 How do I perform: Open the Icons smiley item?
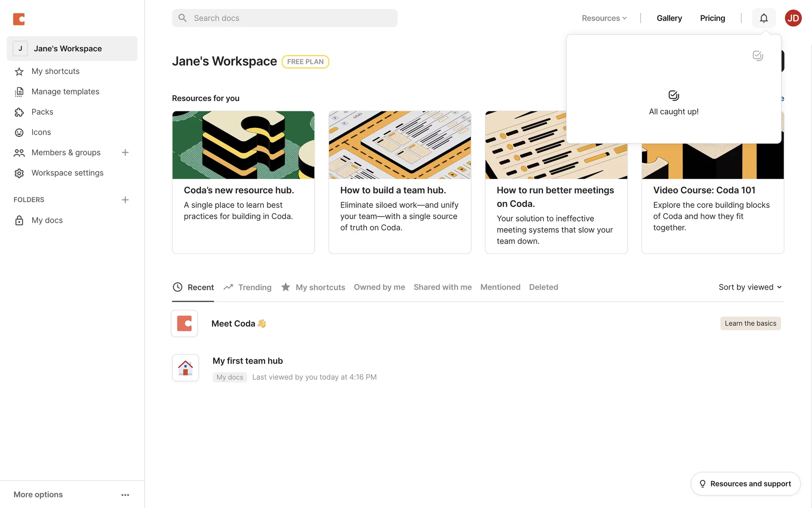click(x=19, y=133)
